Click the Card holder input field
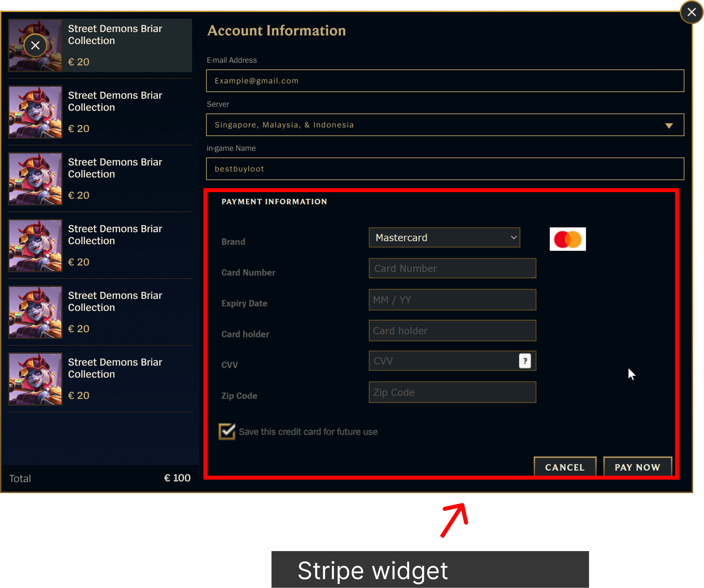Viewport: 704px width, 588px height. (x=452, y=330)
